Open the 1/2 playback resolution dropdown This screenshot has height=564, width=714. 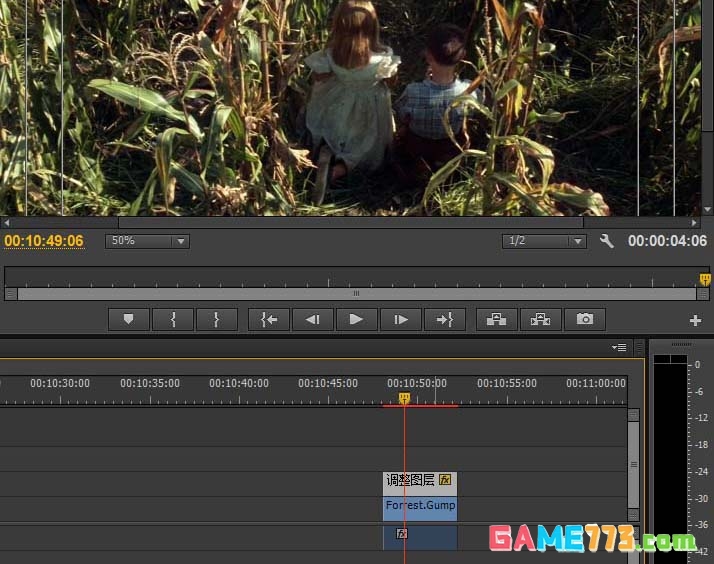[544, 241]
